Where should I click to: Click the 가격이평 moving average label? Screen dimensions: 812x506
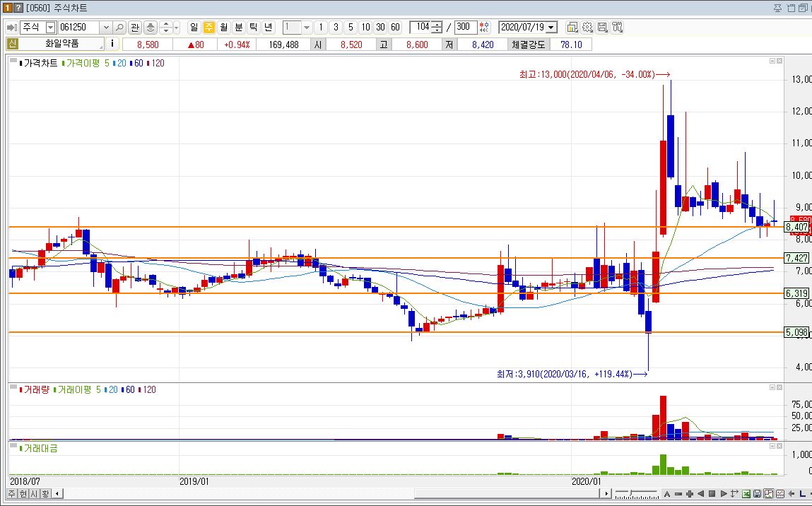[83, 63]
